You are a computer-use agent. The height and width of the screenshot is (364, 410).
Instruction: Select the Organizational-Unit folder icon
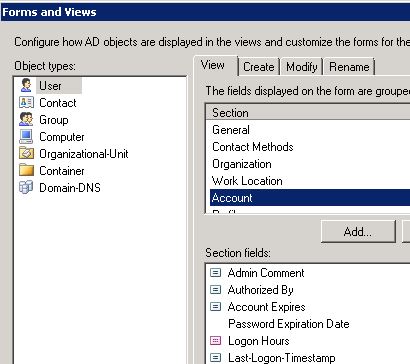coord(26,153)
